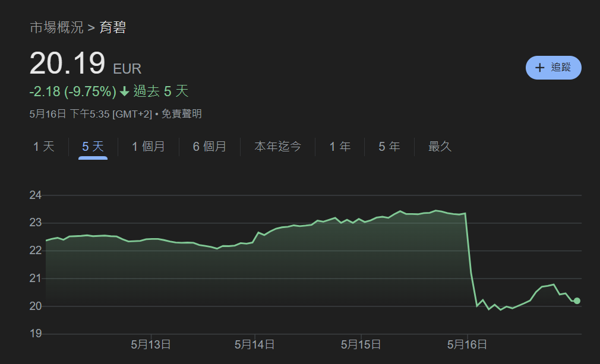600x364 pixels.
Task: Switch to the 5 年 range tab
Action: point(389,147)
